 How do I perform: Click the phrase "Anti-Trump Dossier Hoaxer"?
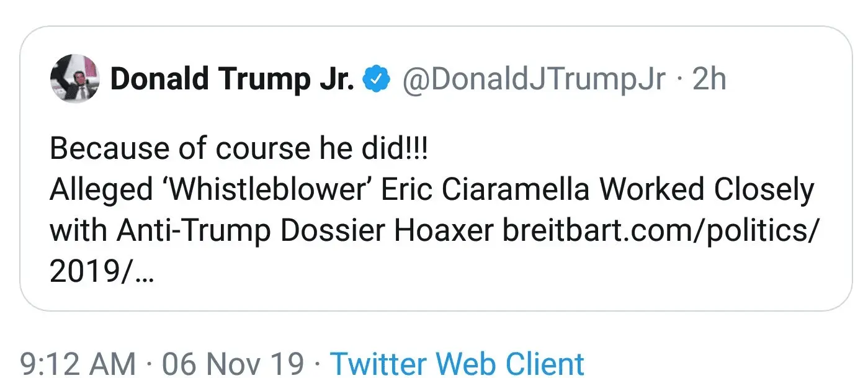(x=305, y=231)
